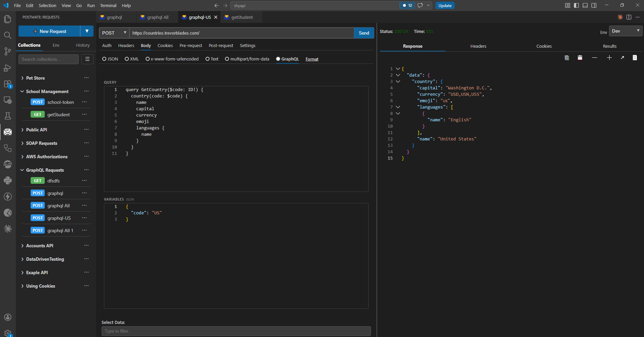Open the Results tab in response panel

tap(609, 46)
